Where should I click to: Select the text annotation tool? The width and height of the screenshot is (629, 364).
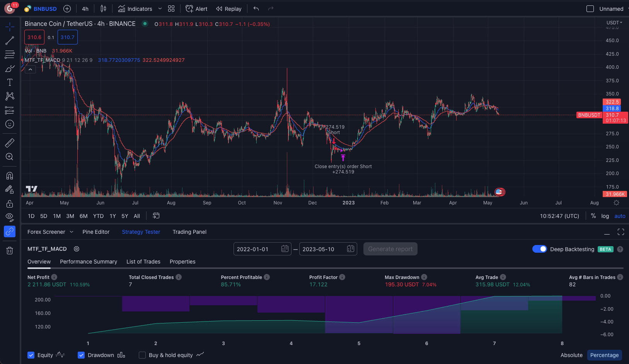[10, 82]
